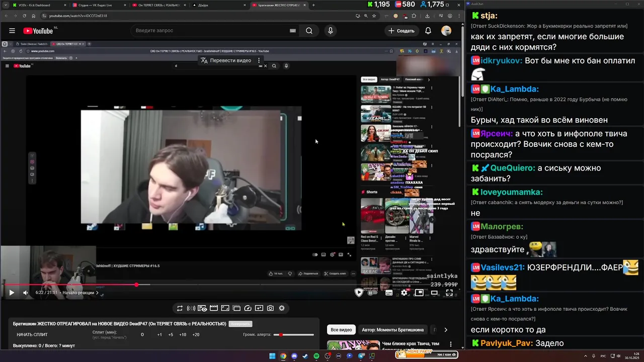Open the on-screen keyboard in the search box

point(293,31)
